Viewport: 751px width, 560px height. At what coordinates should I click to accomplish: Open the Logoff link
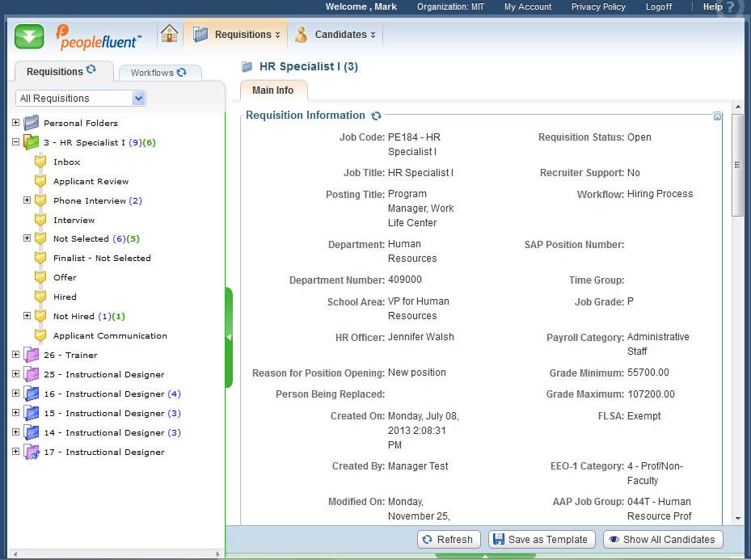click(657, 6)
